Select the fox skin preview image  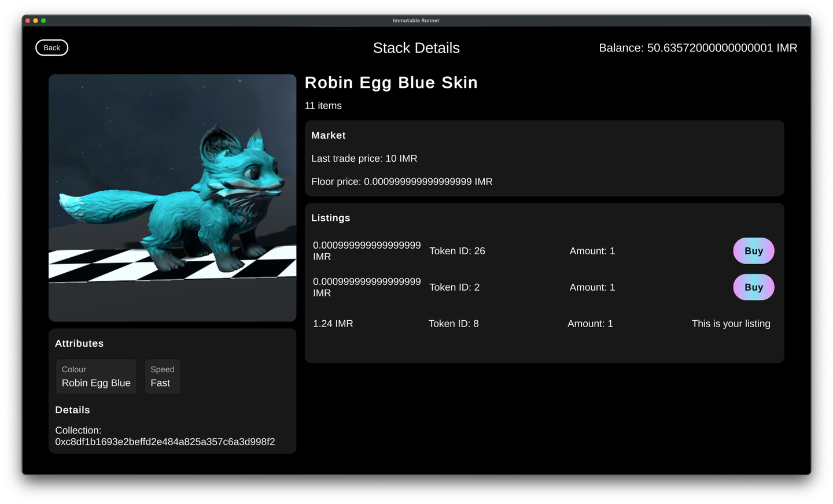click(x=172, y=197)
